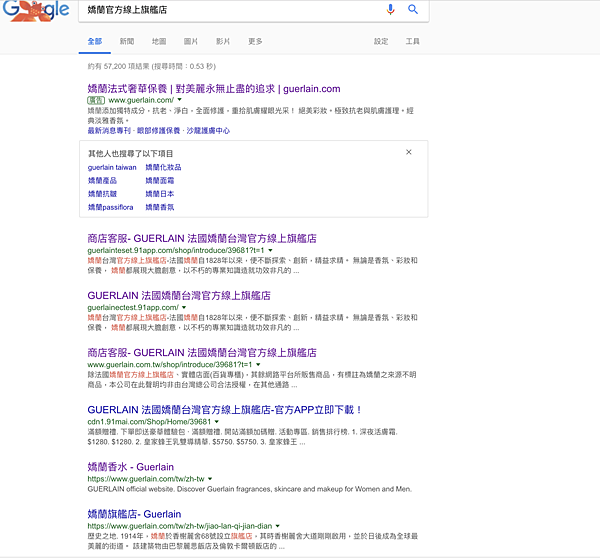The width and height of the screenshot is (600, 558).
Task: Open 設定 settings menu
Action: (381, 41)
